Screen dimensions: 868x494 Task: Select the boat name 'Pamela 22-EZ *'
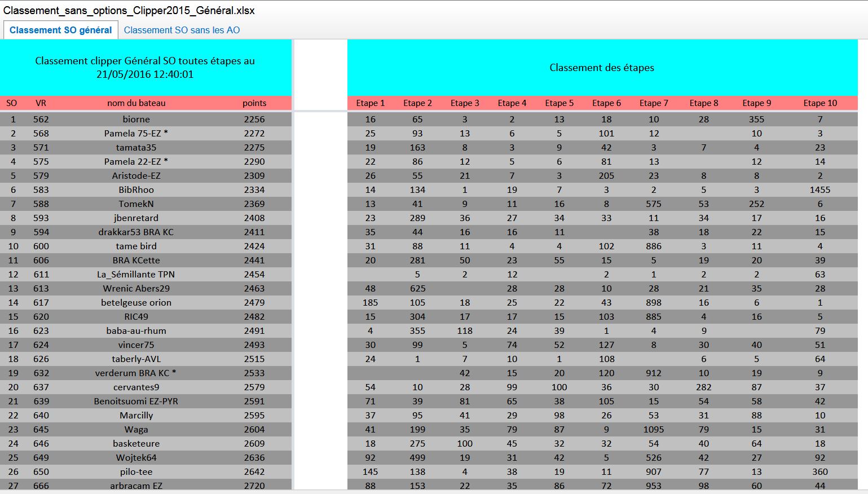[136, 162]
